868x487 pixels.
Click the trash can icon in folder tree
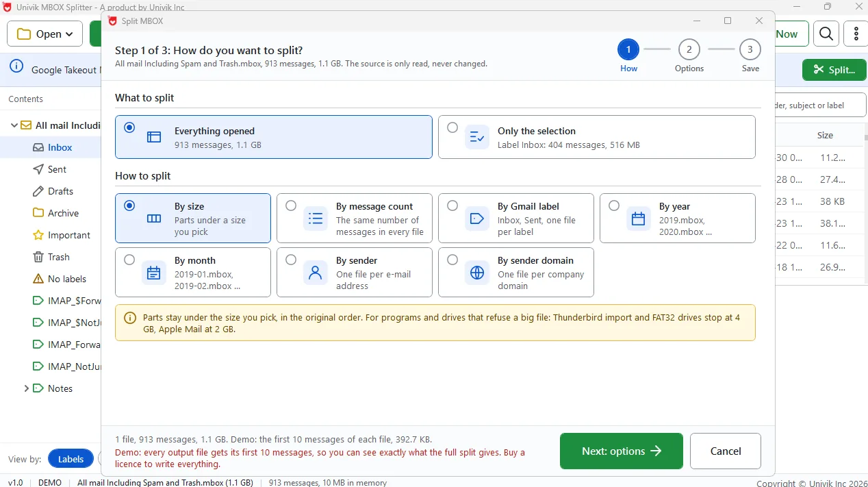pyautogui.click(x=38, y=257)
